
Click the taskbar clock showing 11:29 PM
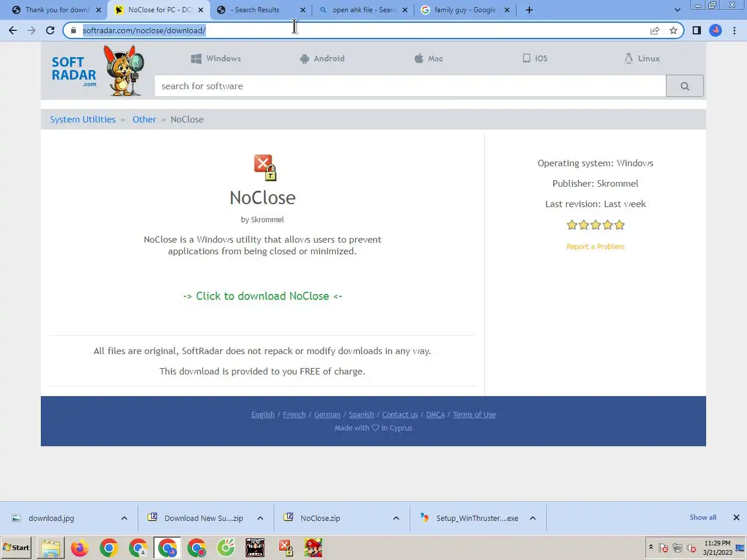(717, 547)
